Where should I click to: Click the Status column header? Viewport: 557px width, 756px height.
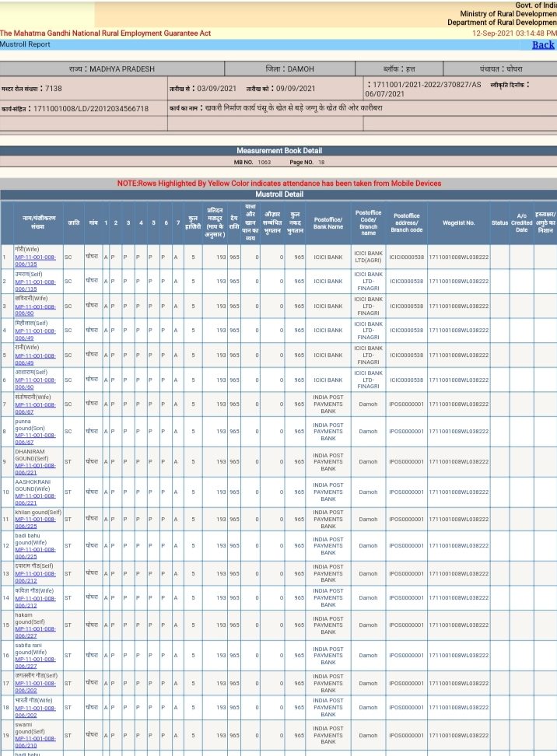(499, 222)
